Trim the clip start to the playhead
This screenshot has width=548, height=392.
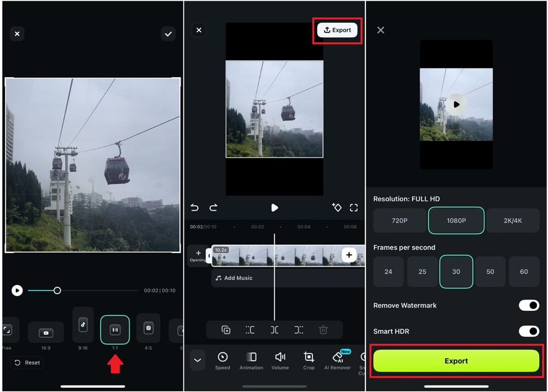(x=250, y=330)
